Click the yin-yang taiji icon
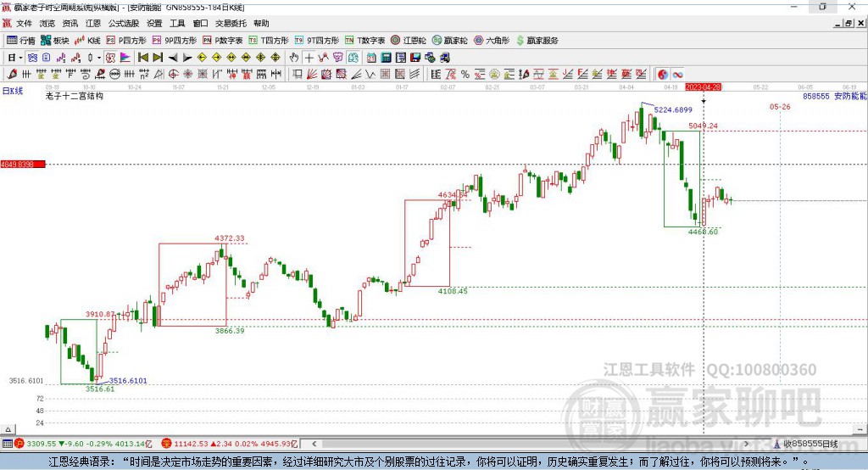This screenshot has height=470, width=868. pyautogui.click(x=662, y=74)
